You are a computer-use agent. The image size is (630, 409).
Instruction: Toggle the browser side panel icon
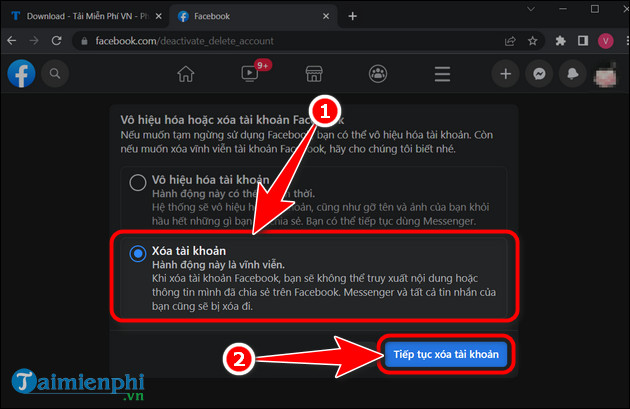point(583,41)
